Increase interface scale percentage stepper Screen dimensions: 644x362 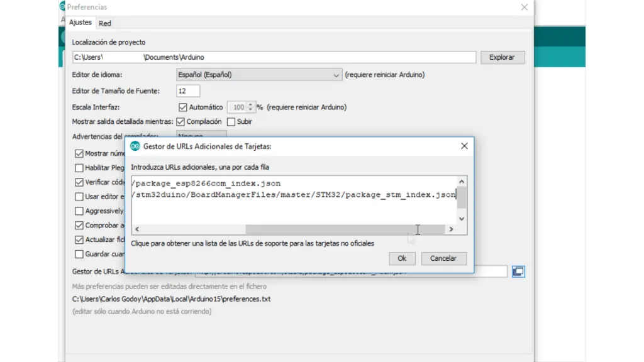tap(250, 105)
